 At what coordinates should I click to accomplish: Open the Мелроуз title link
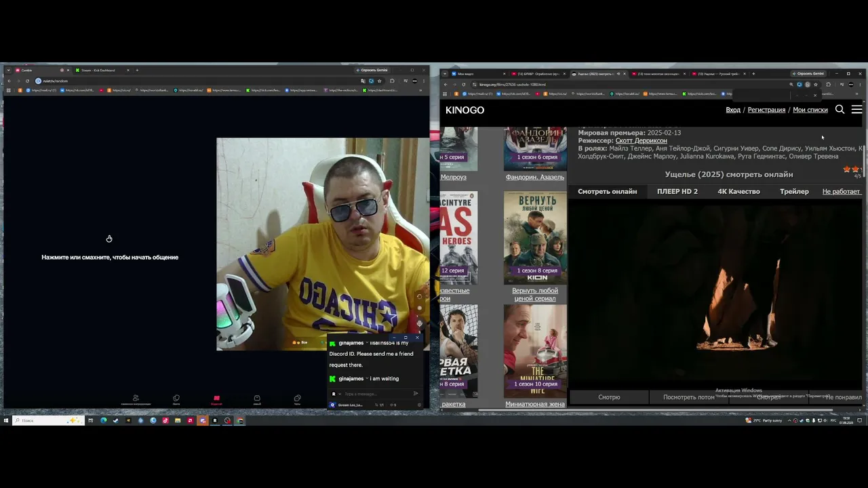[x=454, y=178]
